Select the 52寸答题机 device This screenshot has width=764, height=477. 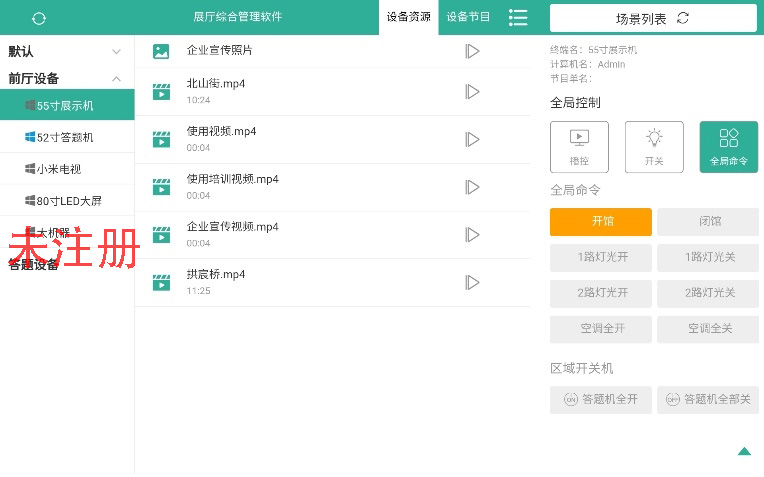[67, 137]
